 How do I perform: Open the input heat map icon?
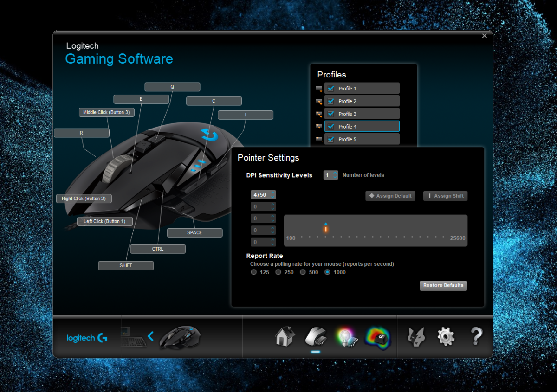pos(377,337)
